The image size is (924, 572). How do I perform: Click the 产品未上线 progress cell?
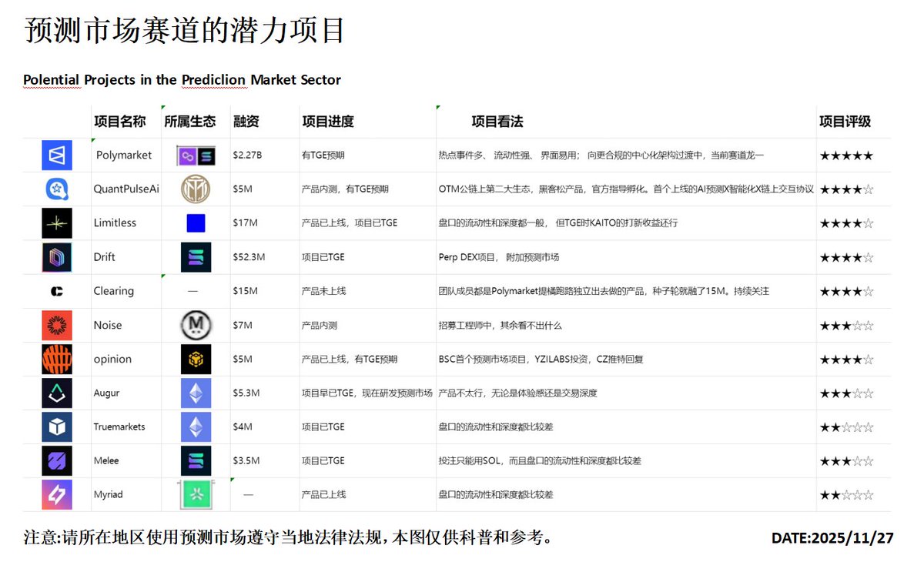tap(324, 291)
